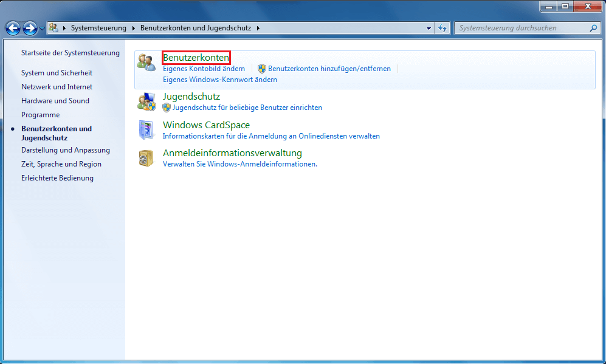Image resolution: width=606 pixels, height=364 pixels.
Task: Select Benutzerkonten und Jugendschutz breadcrumb
Action: coord(196,28)
